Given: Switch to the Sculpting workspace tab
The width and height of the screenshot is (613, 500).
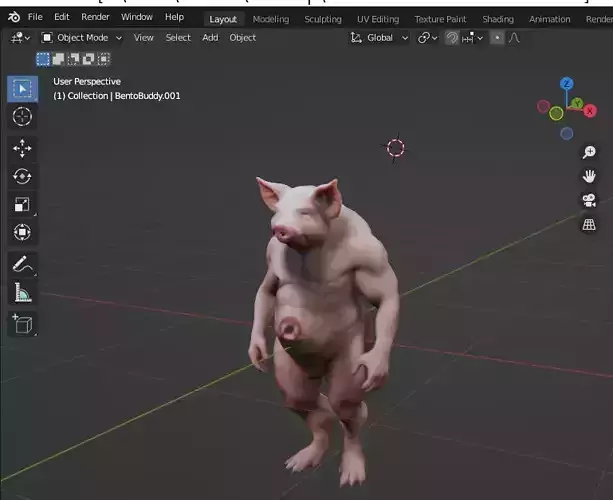Looking at the screenshot, I should 323,19.
